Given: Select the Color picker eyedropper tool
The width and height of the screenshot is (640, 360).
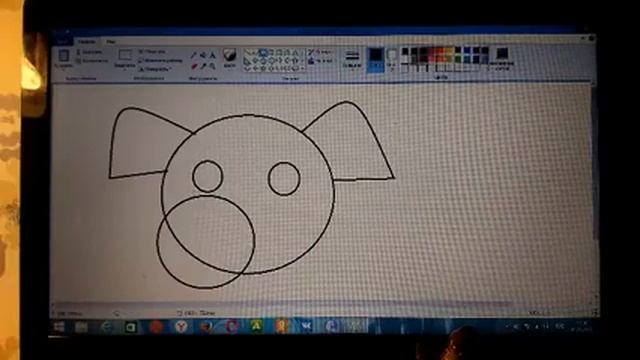Looking at the screenshot, I should click(x=203, y=66).
